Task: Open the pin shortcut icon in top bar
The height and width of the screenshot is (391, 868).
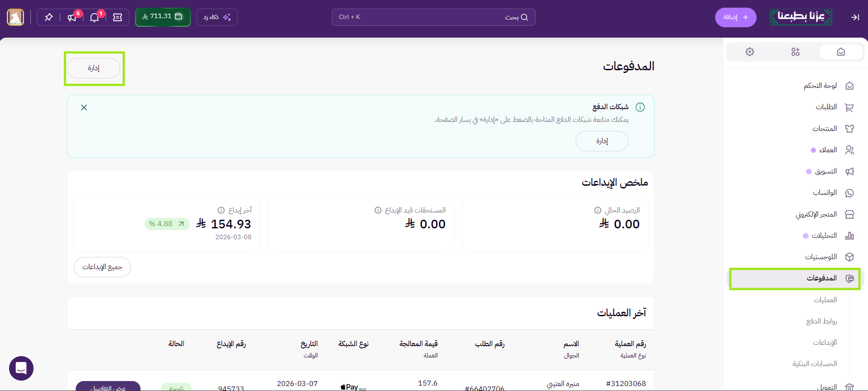Action: click(48, 17)
